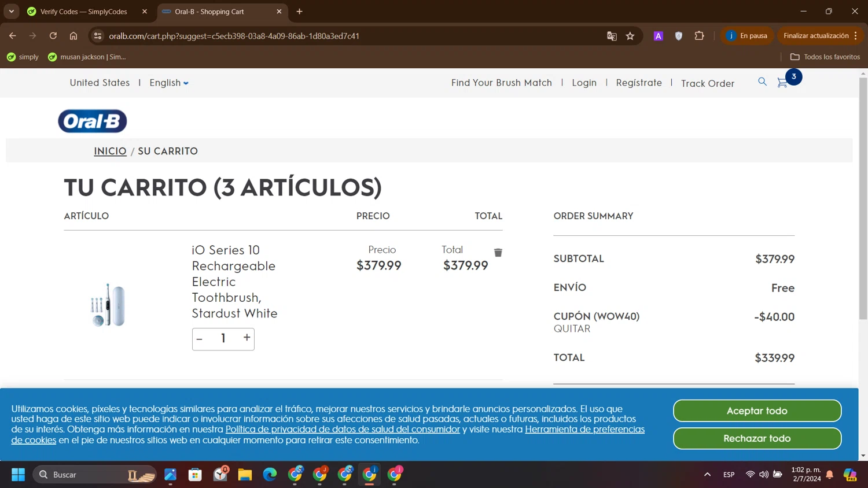The width and height of the screenshot is (868, 488).
Task: Open the simply bookmark
Action: 23,57
